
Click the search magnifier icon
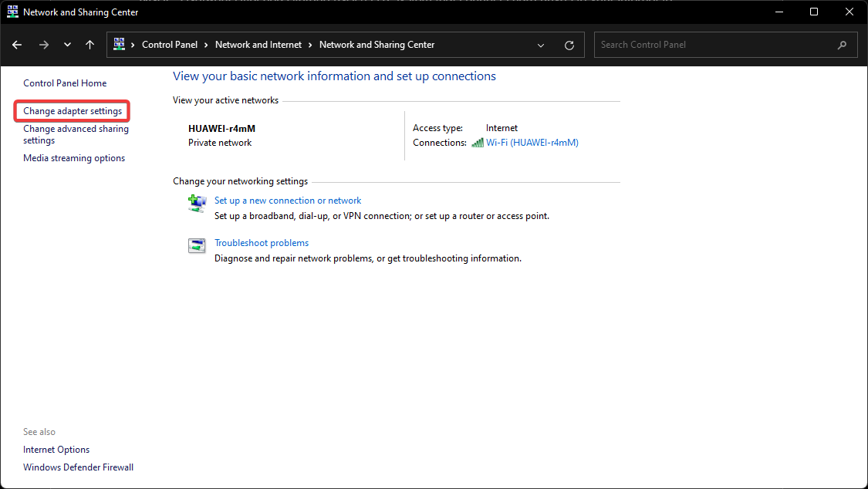(843, 45)
